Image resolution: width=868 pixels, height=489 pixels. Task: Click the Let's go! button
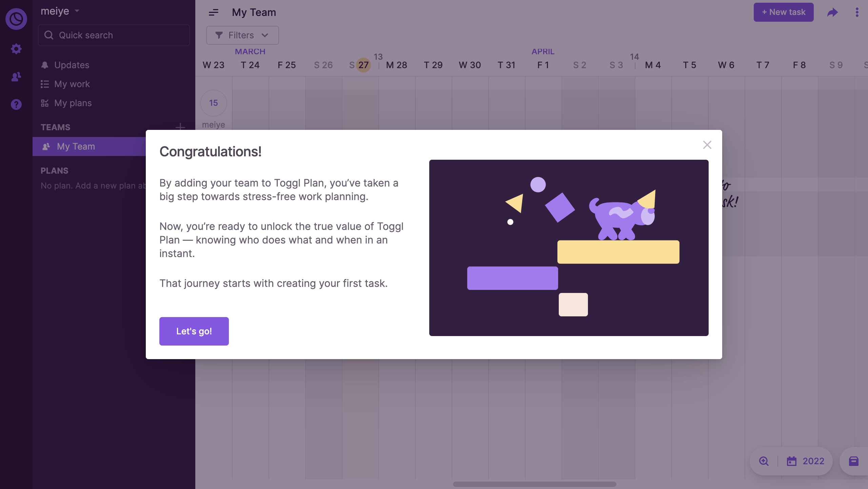coord(194,331)
